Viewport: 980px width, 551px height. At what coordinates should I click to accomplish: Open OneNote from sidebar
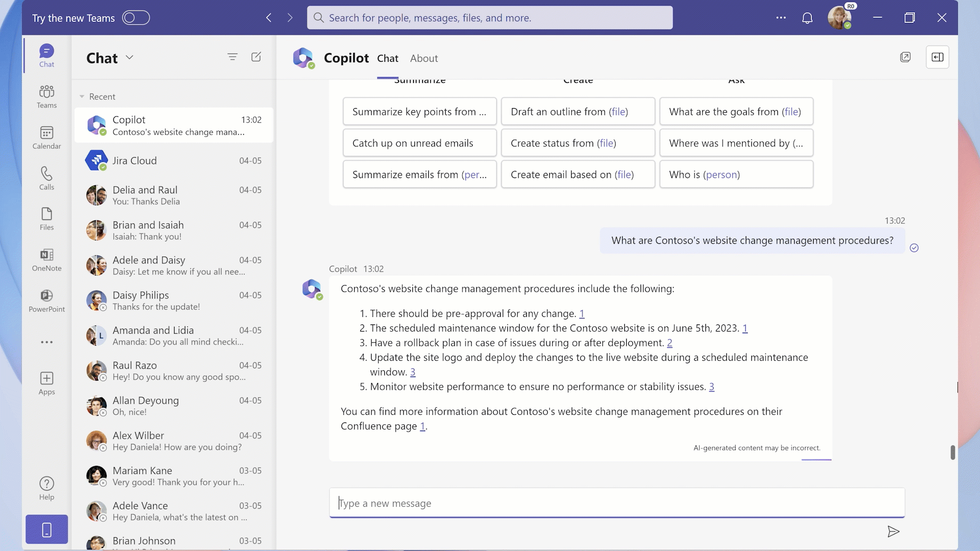pyautogui.click(x=46, y=260)
